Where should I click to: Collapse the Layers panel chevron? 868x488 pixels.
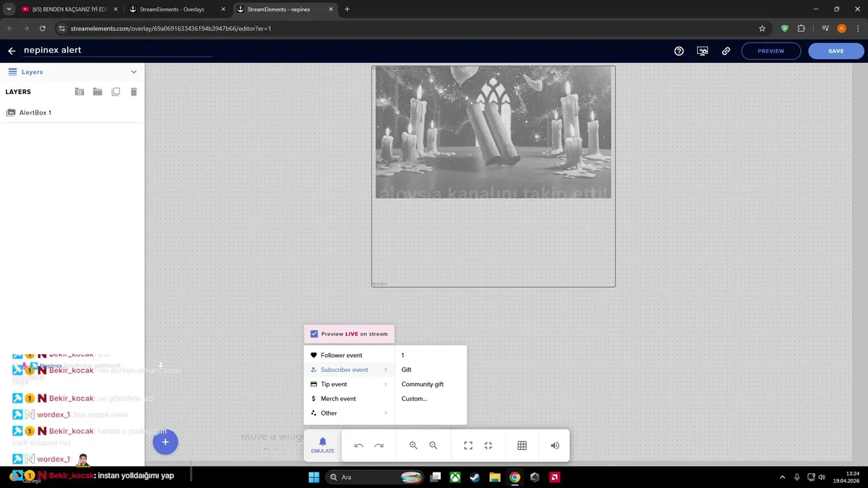134,72
